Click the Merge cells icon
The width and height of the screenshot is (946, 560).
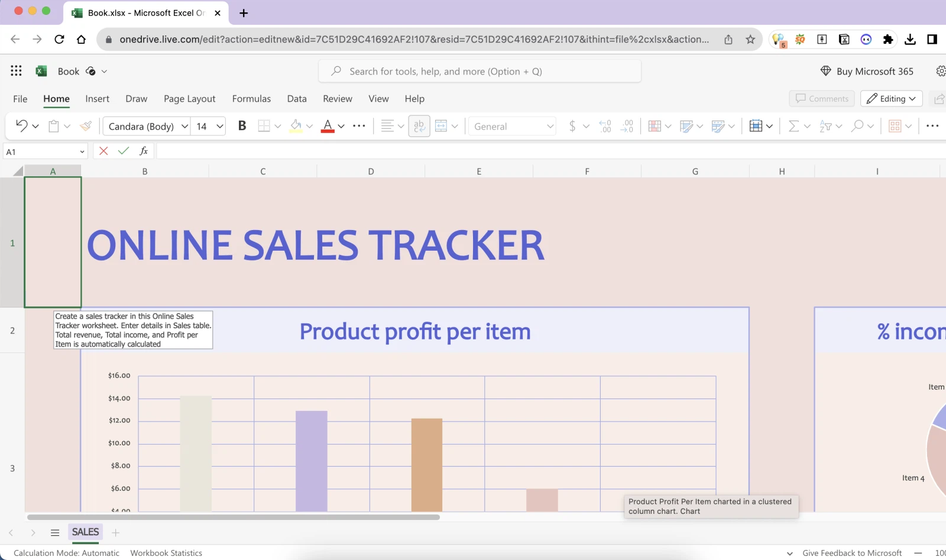[x=441, y=126]
